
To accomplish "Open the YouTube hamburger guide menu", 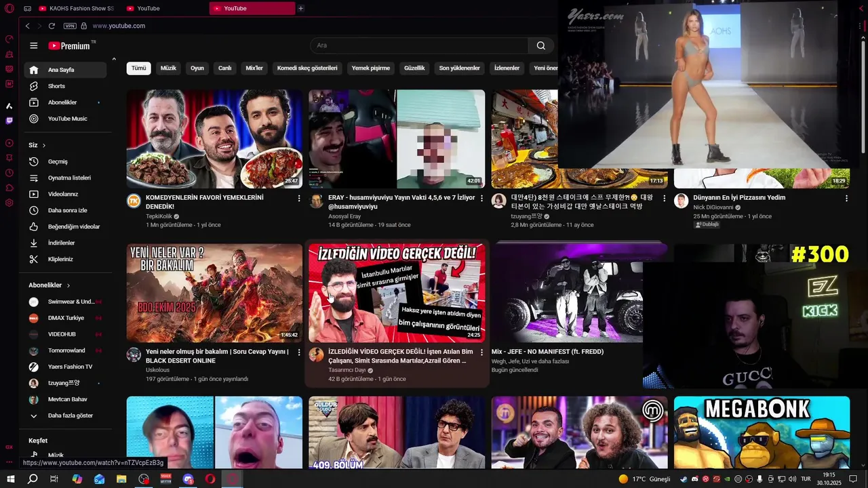I will coord(34,45).
